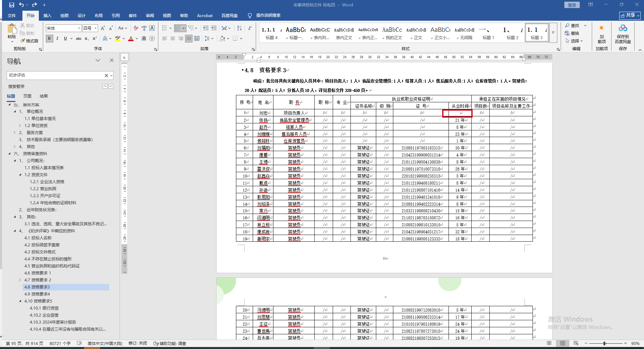Switch to the 插入 (Insert) ribbon tab
Viewport: 644px width, 349px height.
(x=48, y=16)
